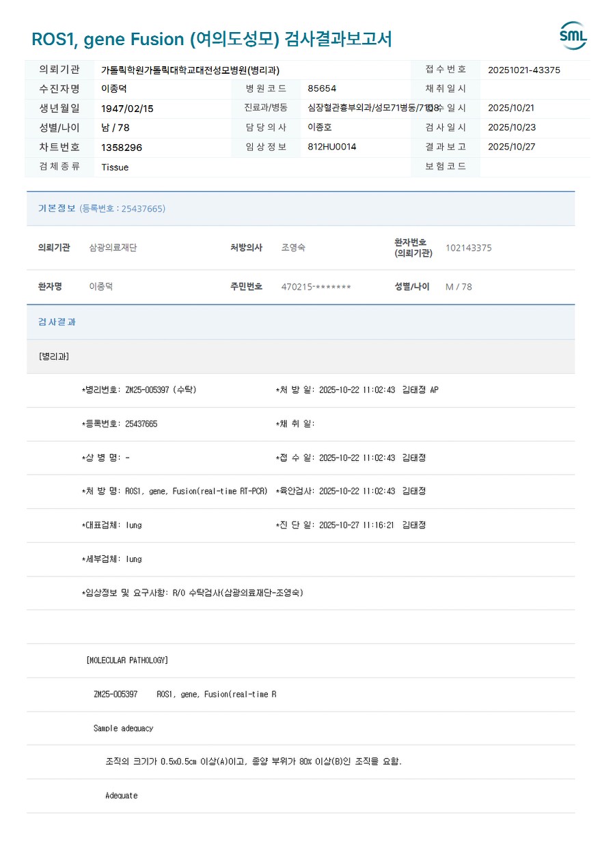Screen dimensions: 615x868
Task: Click the patient name 이종덕 in 수진자명 row
Action: pos(114,89)
